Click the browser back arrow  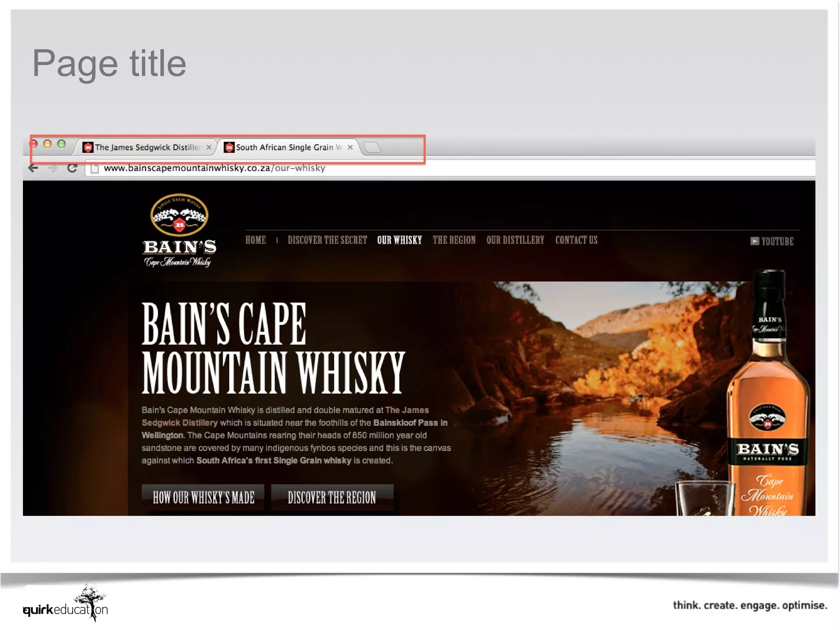point(33,168)
